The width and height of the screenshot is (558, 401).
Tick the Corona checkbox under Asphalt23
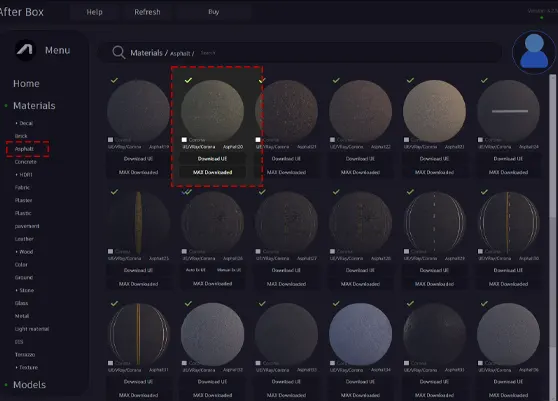(x=406, y=140)
